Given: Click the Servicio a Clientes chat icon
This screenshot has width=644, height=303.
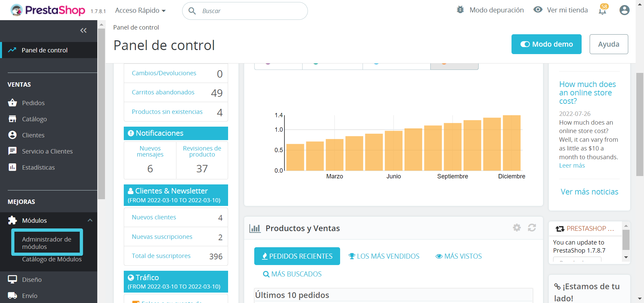Looking at the screenshot, I should tap(12, 151).
